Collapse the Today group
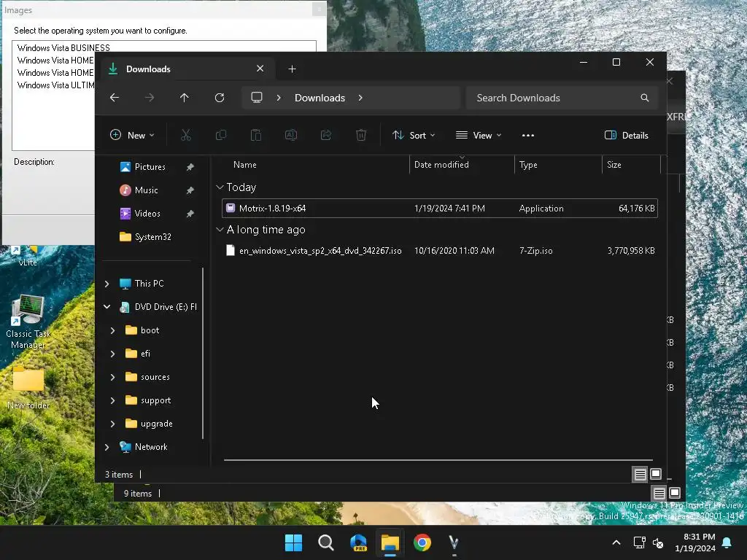This screenshot has width=747, height=560. pyautogui.click(x=220, y=187)
